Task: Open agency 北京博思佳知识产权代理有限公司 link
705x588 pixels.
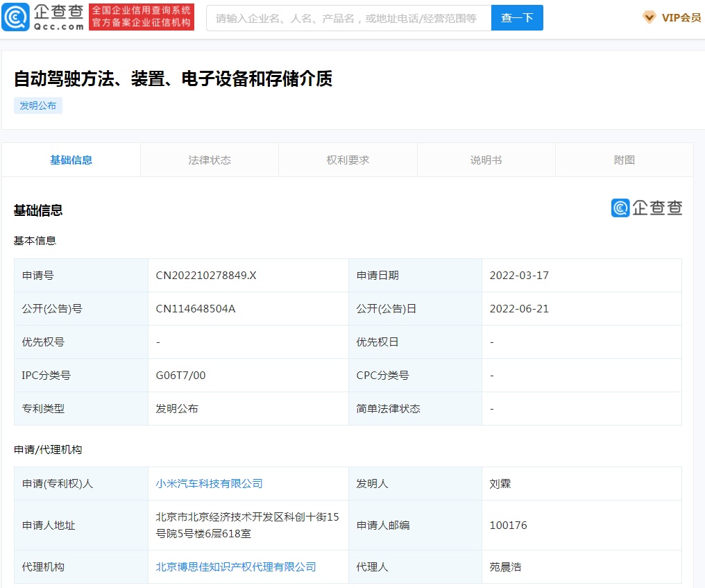Action: click(x=236, y=567)
